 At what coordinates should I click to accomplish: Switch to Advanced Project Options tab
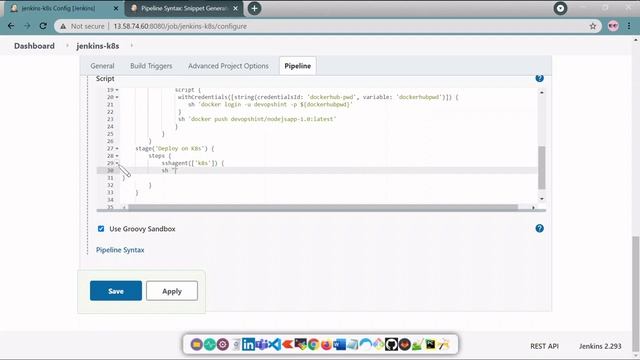pos(228,66)
